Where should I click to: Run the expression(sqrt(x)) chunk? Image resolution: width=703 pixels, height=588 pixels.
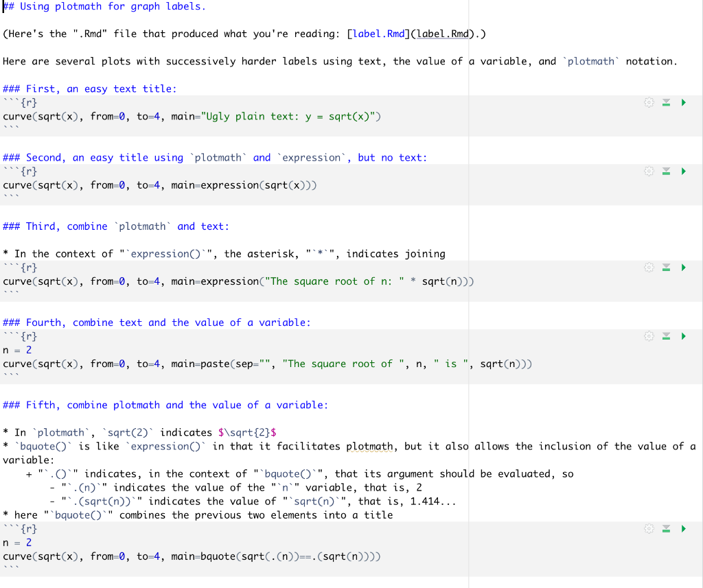[683, 172]
